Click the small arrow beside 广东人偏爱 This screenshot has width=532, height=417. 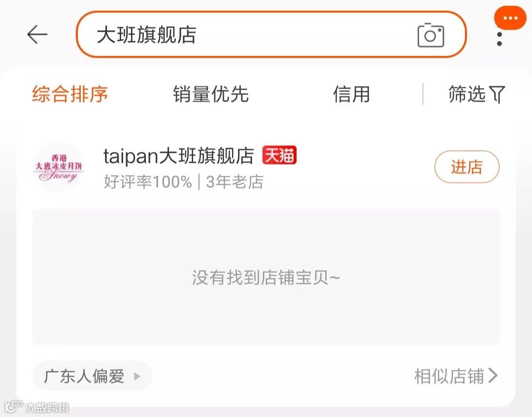(x=137, y=376)
